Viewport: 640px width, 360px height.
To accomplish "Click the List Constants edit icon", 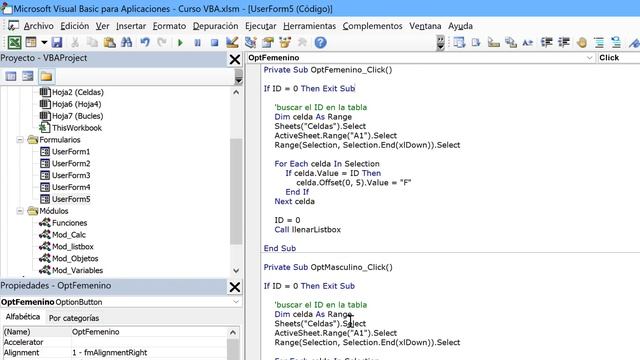I will (x=476, y=42).
